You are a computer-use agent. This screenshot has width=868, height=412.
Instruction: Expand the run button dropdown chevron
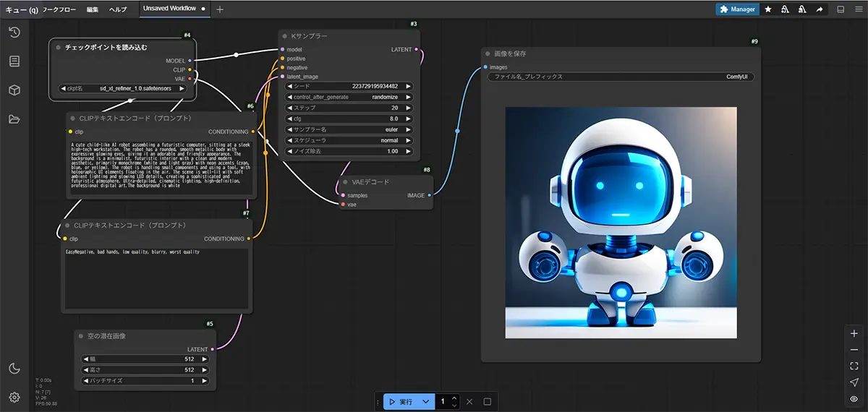(x=426, y=401)
